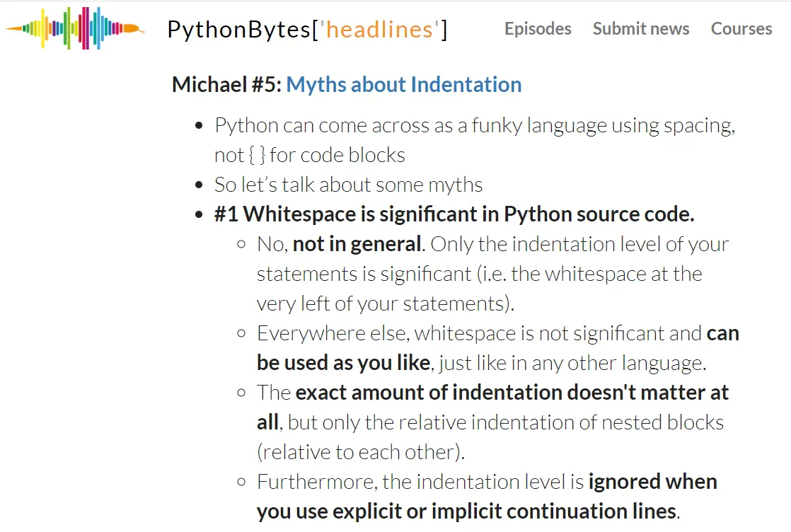
Task: Click the hollow bullet before "No, not in general"
Action: coord(242,245)
